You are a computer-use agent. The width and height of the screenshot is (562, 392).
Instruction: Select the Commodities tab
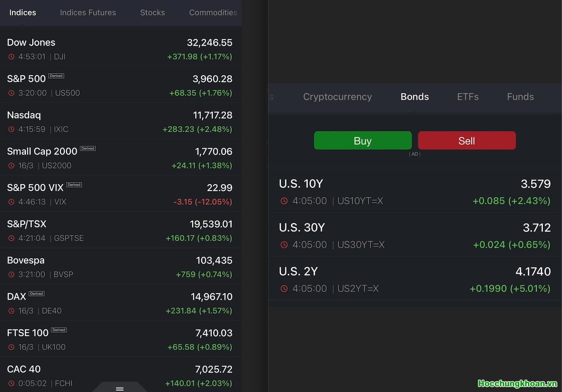pos(213,12)
